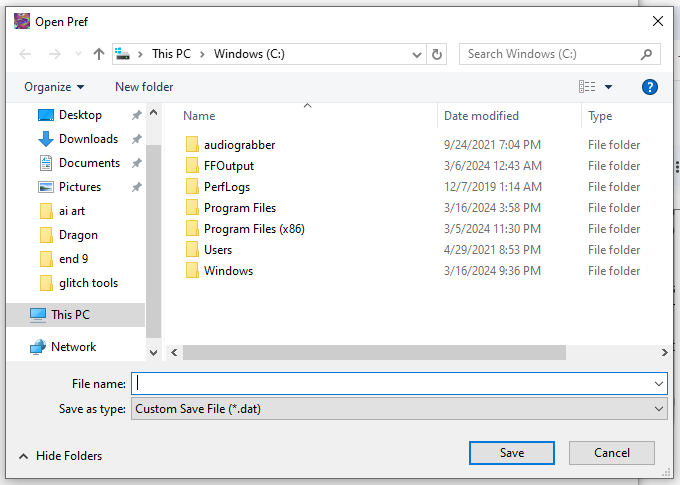The width and height of the screenshot is (680, 485).
Task: Click date 3/16/2024 9:36 PM
Action: pyautogui.click(x=492, y=271)
